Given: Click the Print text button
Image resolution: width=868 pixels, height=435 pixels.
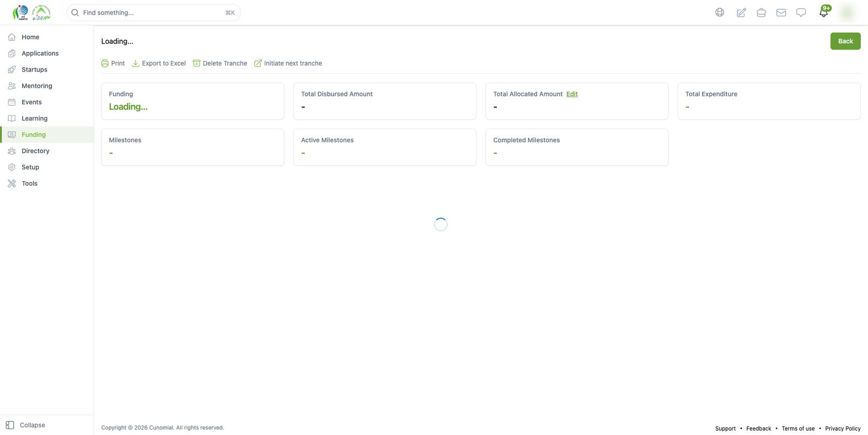Looking at the screenshot, I should click(118, 63).
